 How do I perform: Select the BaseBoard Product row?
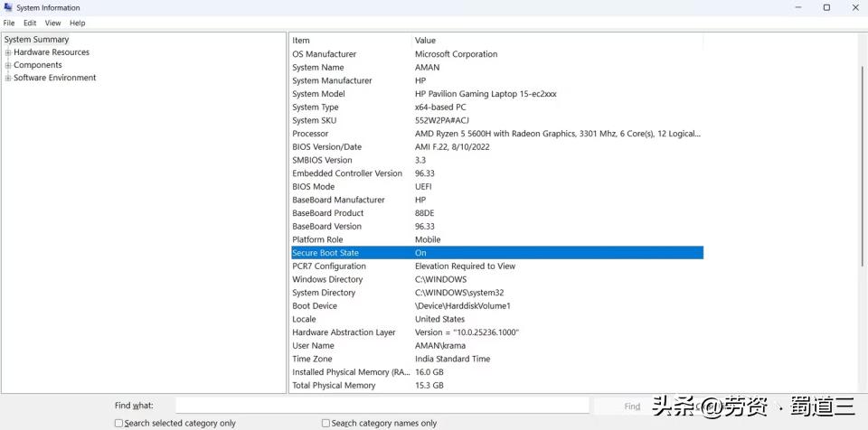497,213
